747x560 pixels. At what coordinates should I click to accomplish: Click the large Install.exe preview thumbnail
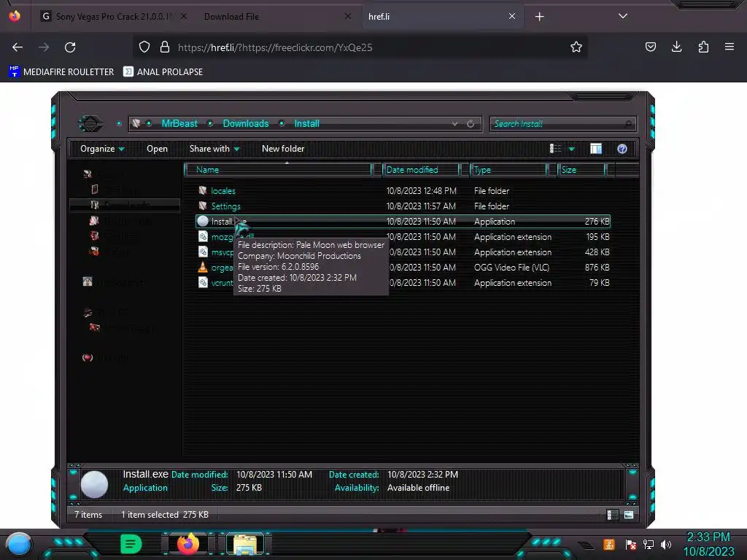pos(94,484)
